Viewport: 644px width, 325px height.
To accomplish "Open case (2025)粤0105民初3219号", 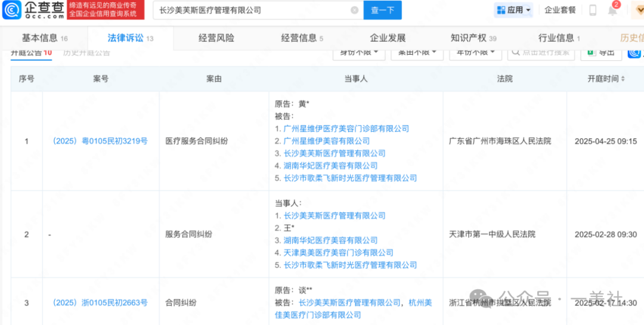I will tap(100, 141).
